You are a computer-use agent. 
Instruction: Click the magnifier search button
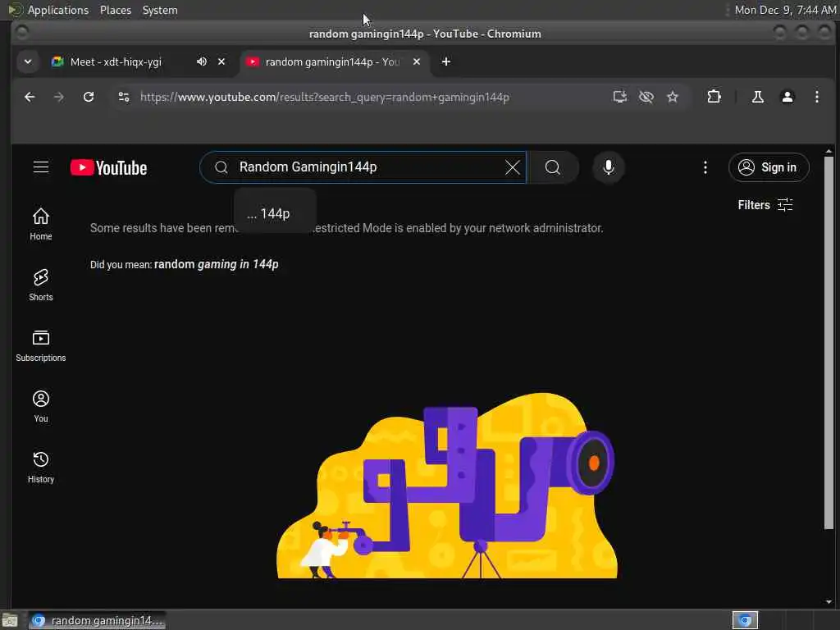pos(553,167)
